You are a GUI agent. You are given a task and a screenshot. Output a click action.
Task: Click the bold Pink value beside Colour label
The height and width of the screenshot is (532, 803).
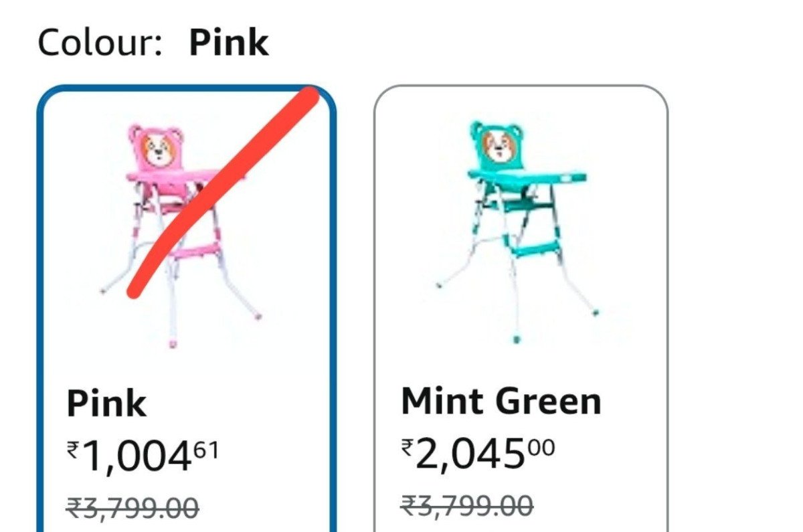tap(229, 43)
